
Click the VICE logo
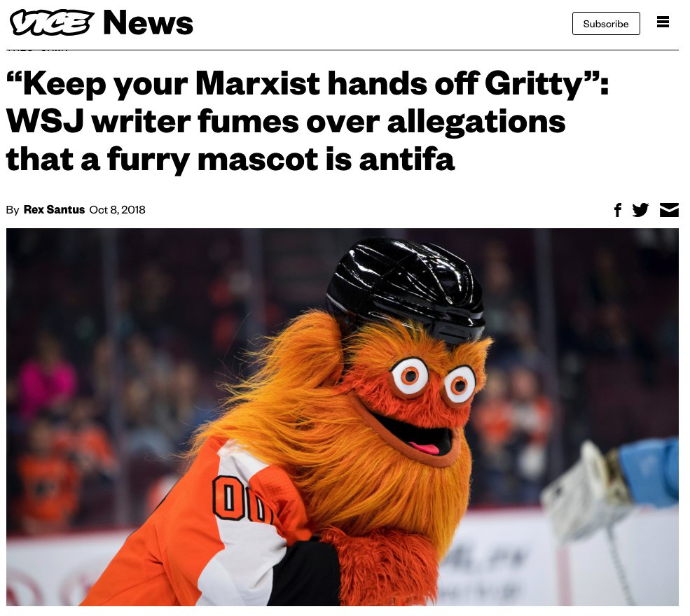52,22
